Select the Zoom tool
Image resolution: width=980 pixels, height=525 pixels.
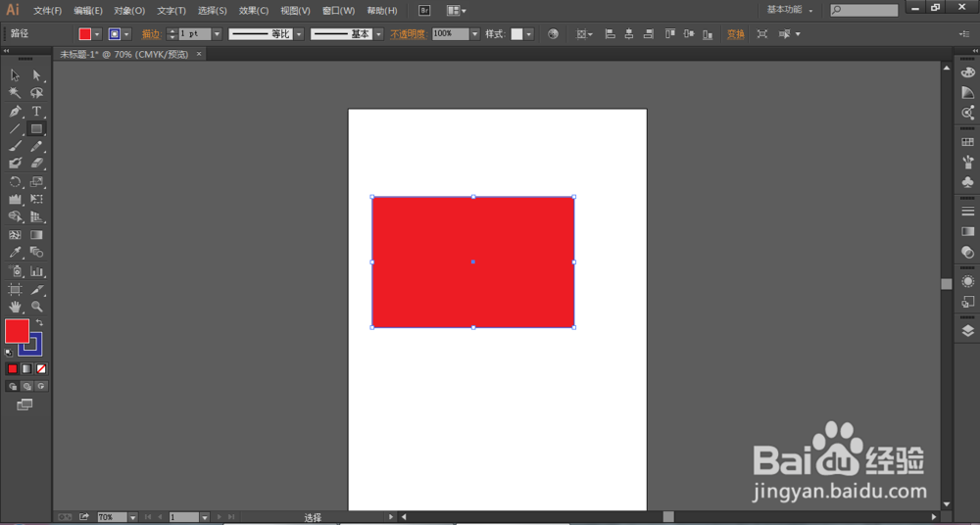[37, 307]
